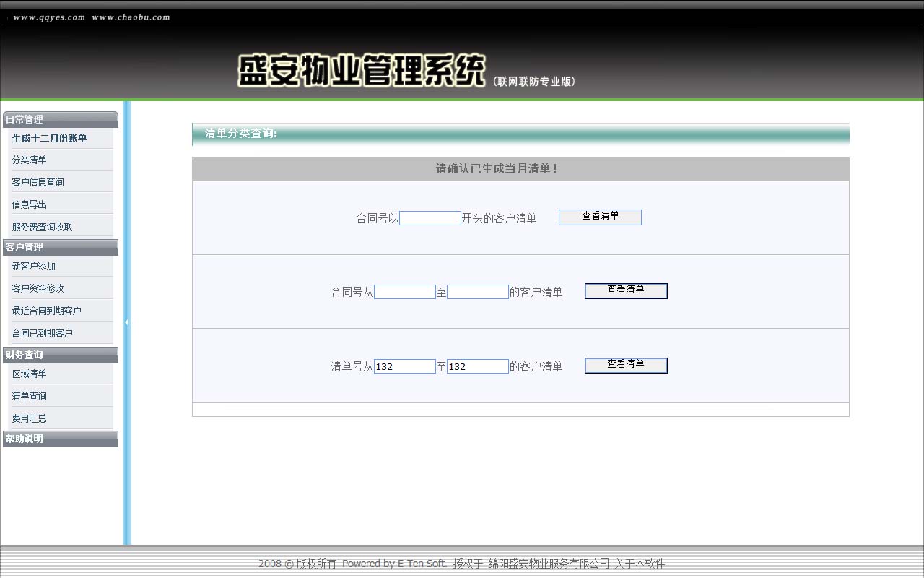This screenshot has width=924, height=578.
Task: Select 分类清单 from the sidebar
Action: [x=29, y=160]
